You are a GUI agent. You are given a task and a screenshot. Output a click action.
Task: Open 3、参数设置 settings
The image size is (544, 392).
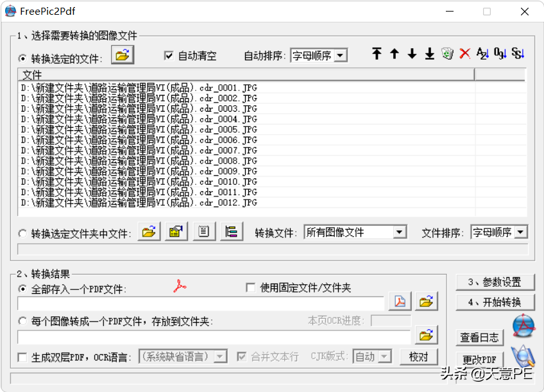click(x=495, y=282)
